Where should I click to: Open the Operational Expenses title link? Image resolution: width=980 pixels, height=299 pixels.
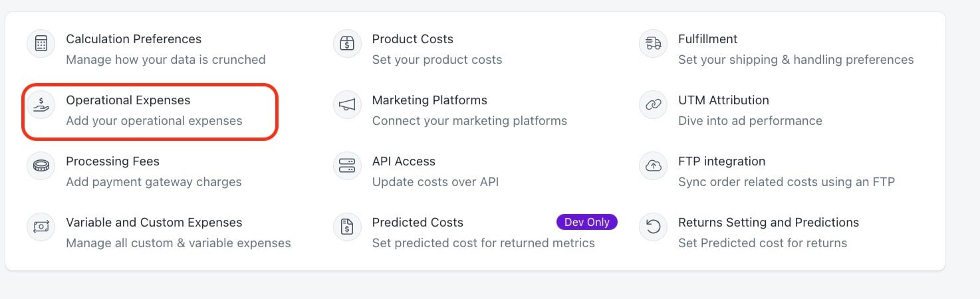tap(128, 100)
